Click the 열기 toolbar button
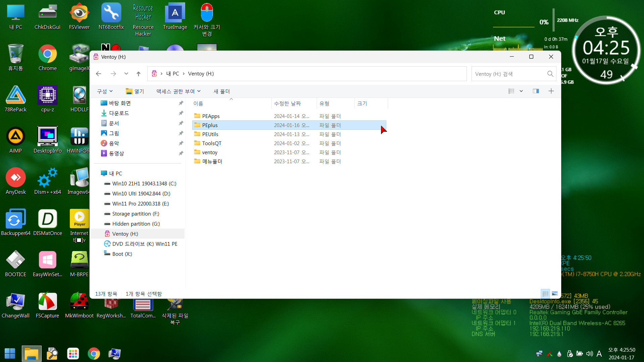The width and height of the screenshot is (644, 362). (135, 91)
